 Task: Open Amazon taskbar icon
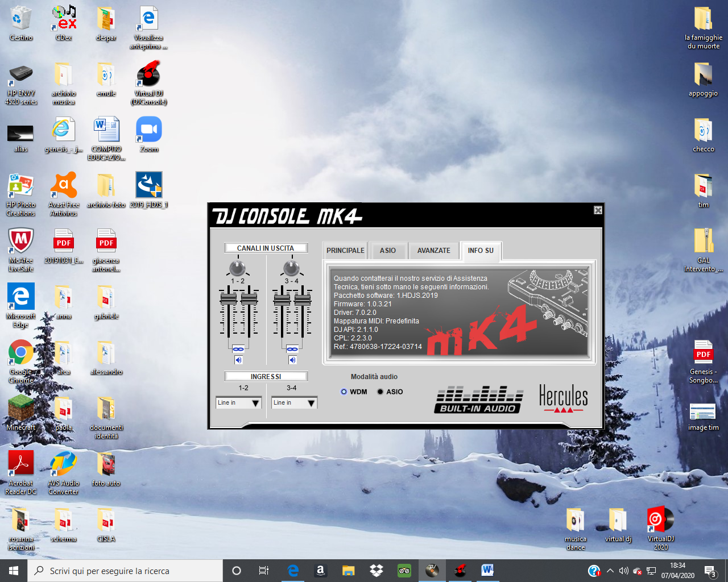point(321,571)
